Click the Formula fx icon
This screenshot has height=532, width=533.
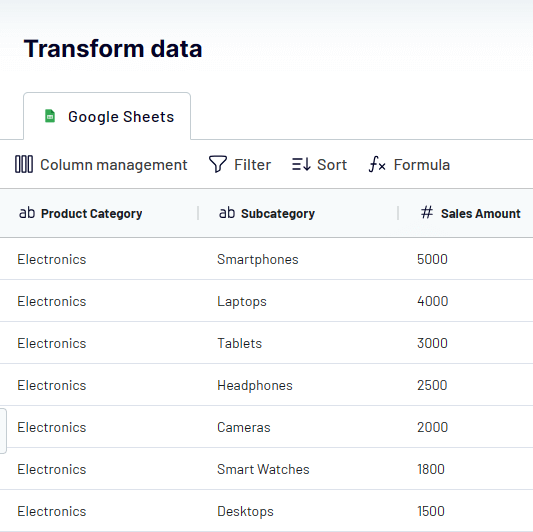377,164
